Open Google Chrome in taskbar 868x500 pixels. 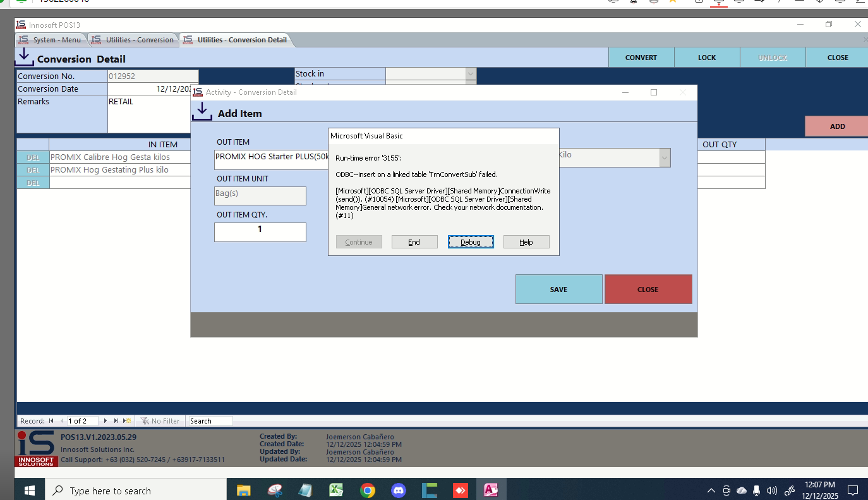click(x=367, y=490)
